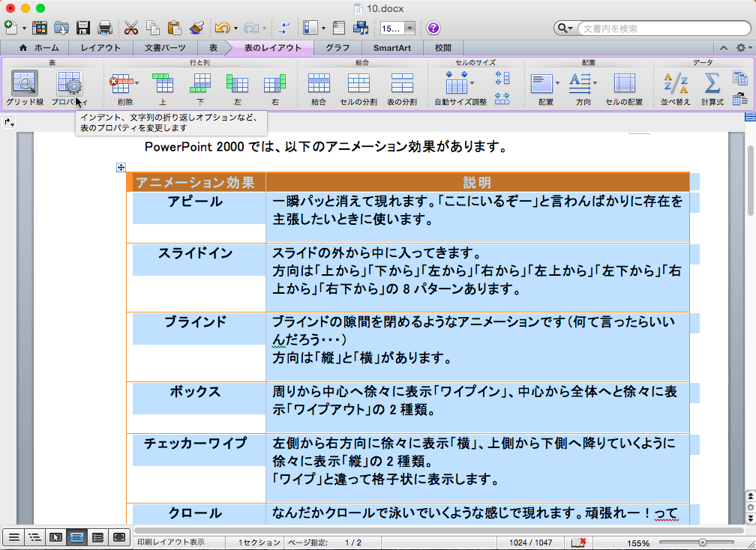Open the undo history dropdown arrow
Viewport: 756px width, 550px height.
[235, 28]
